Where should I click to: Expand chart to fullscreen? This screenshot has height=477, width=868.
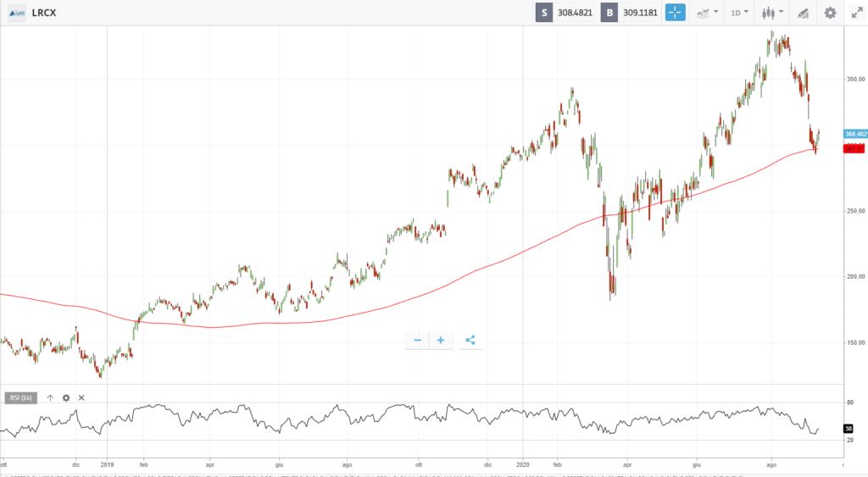coord(855,13)
